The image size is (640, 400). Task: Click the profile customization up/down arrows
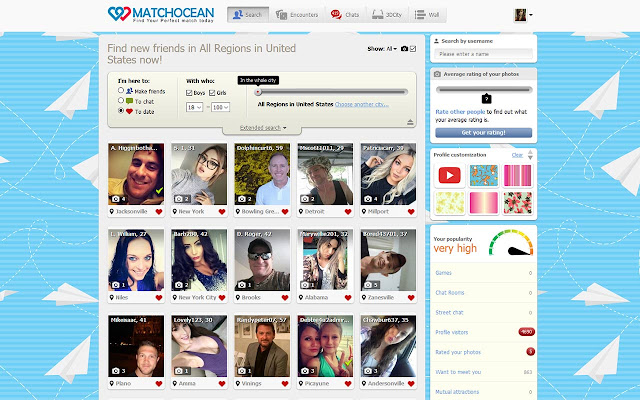pos(530,155)
